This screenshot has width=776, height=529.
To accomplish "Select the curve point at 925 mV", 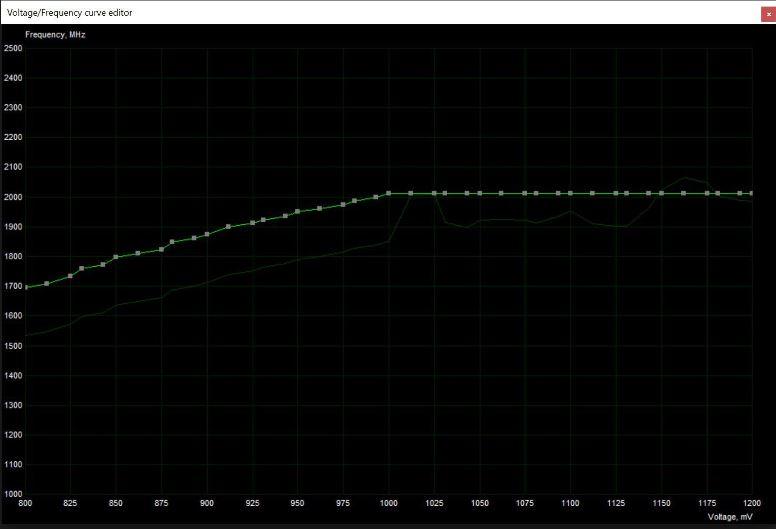I will coord(252,223).
